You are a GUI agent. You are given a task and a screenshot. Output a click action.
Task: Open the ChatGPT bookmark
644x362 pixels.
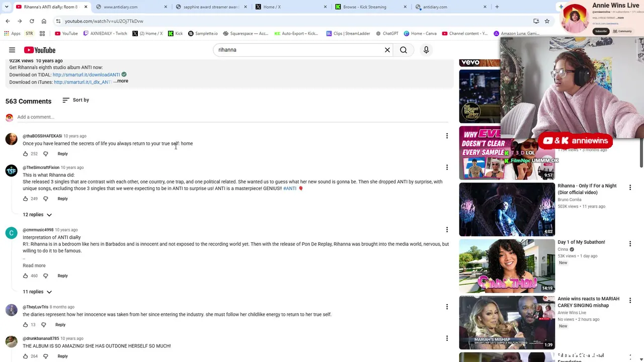pos(386,34)
